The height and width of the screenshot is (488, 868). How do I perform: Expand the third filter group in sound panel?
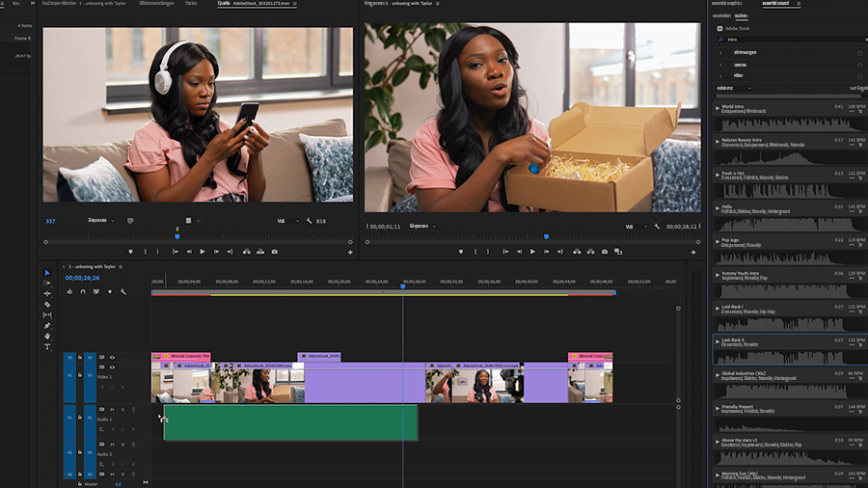point(720,76)
